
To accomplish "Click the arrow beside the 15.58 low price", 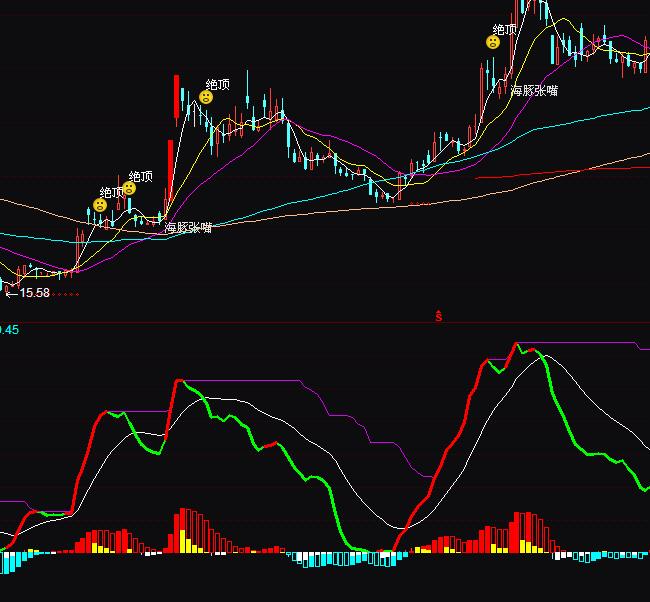I will (x=11, y=293).
